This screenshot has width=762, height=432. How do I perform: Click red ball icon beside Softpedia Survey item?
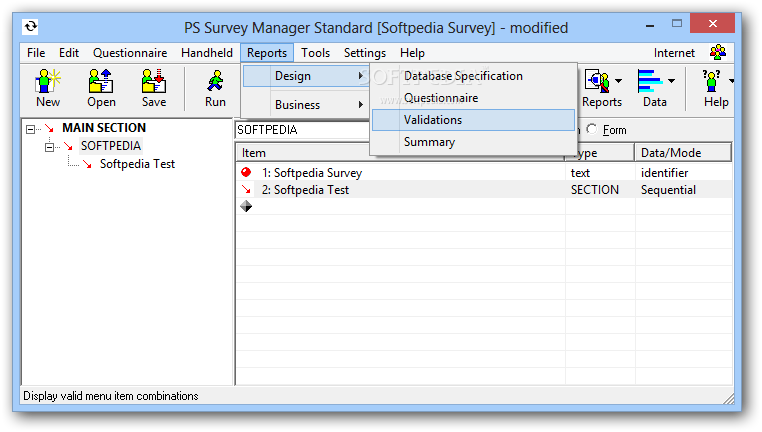(x=246, y=172)
